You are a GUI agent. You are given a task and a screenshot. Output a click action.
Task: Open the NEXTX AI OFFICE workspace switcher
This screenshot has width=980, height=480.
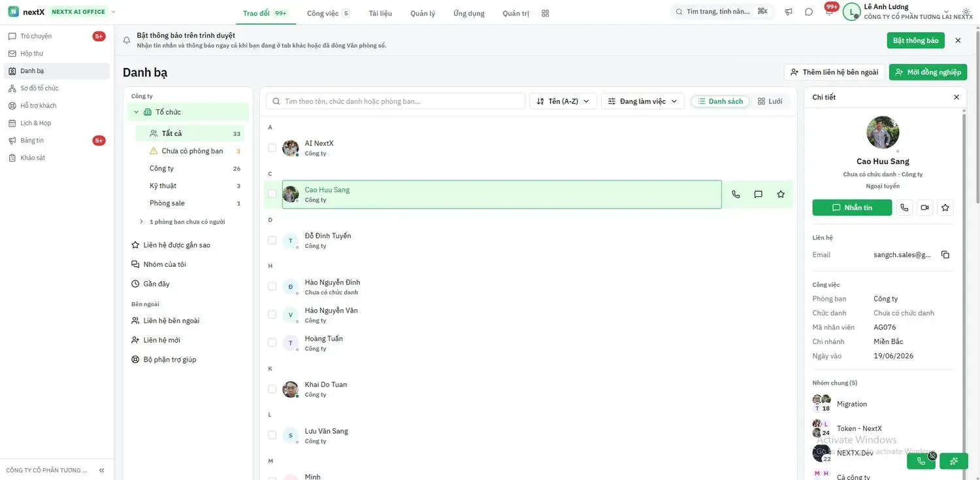coord(83,12)
